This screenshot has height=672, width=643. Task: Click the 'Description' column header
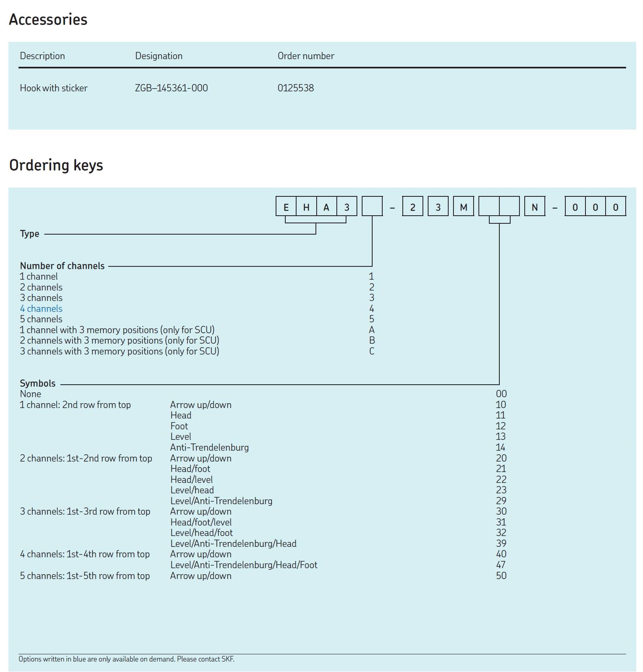[42, 56]
